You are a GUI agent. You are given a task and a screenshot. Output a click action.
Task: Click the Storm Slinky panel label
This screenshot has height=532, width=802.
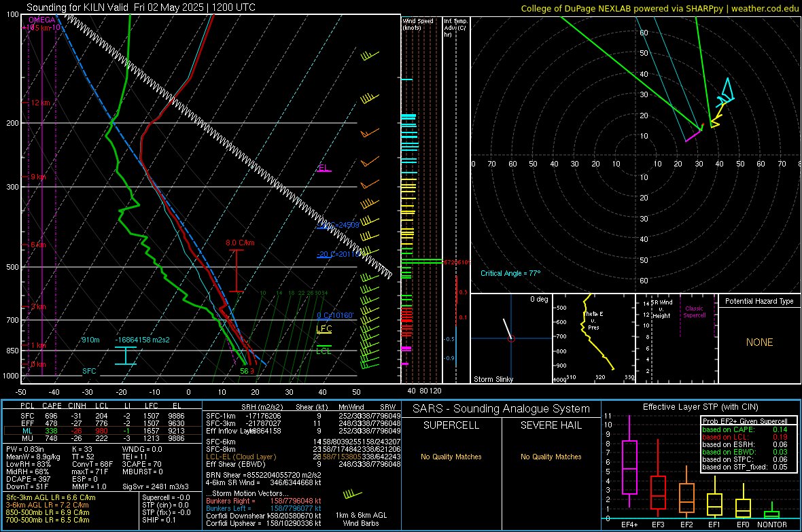coord(493,379)
